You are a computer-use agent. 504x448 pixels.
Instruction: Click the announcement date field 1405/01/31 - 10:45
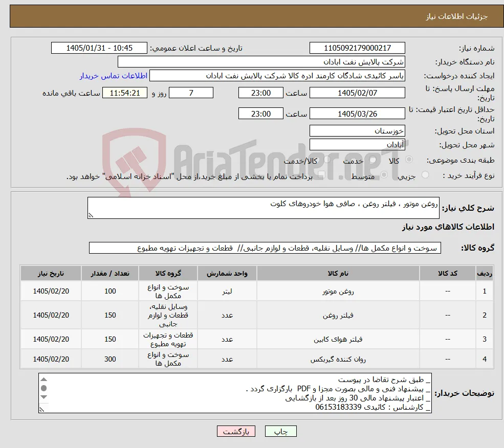[99, 48]
